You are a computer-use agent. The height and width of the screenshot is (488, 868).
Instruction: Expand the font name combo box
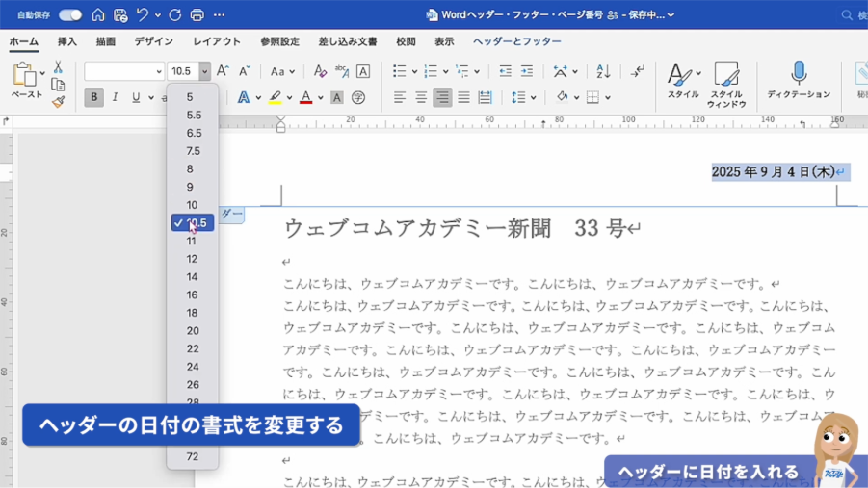pos(159,71)
